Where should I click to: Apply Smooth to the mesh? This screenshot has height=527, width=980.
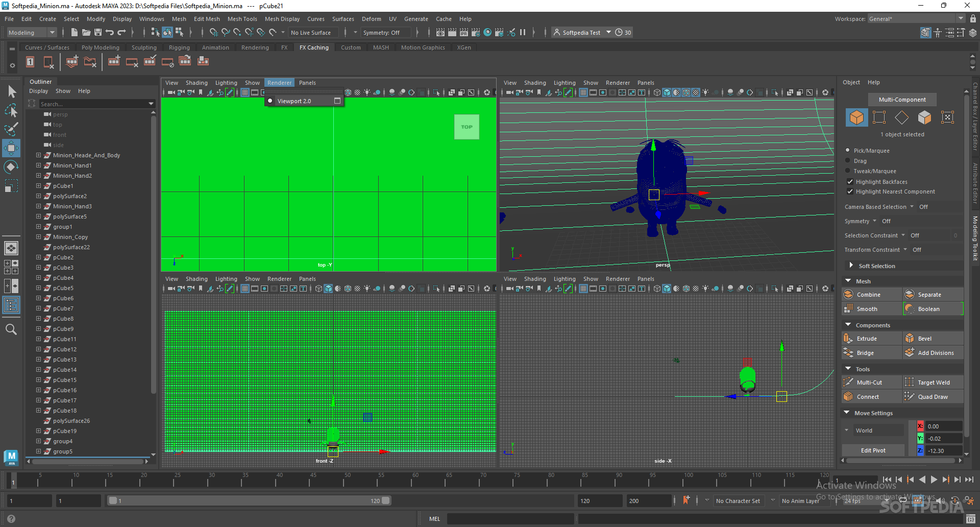[872, 309]
